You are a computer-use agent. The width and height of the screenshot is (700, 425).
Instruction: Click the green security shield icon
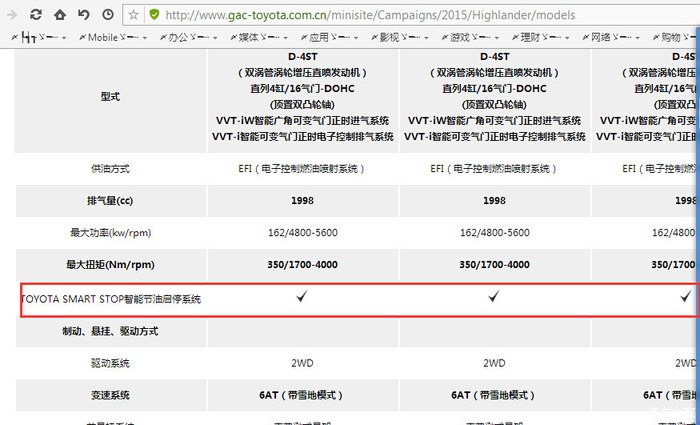(x=154, y=15)
